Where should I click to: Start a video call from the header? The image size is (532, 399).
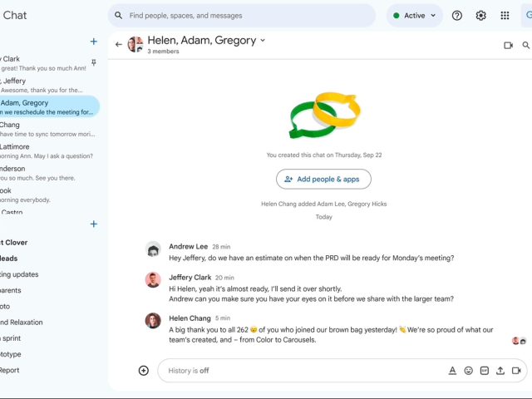coord(508,45)
